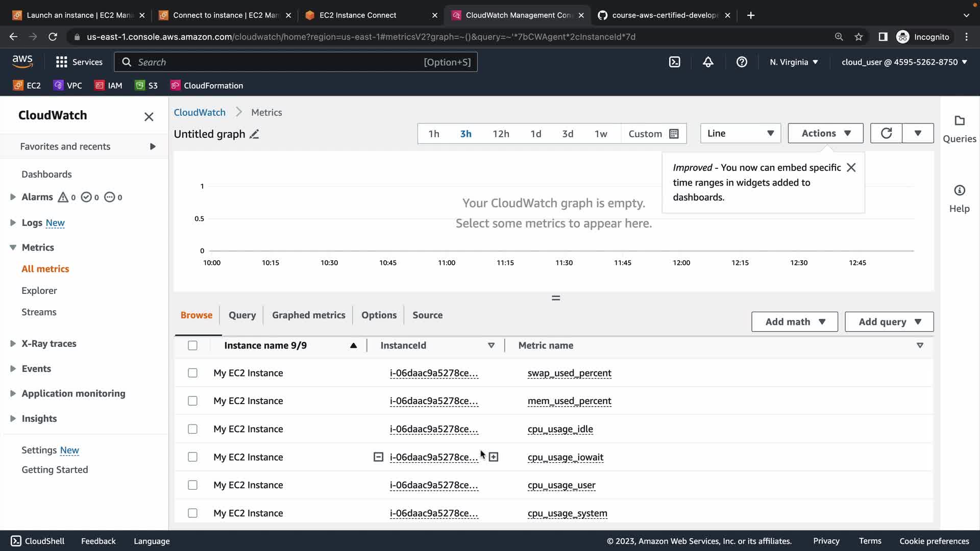Refresh the graph with refresh icon
The width and height of the screenshot is (980, 551).
tap(886, 133)
